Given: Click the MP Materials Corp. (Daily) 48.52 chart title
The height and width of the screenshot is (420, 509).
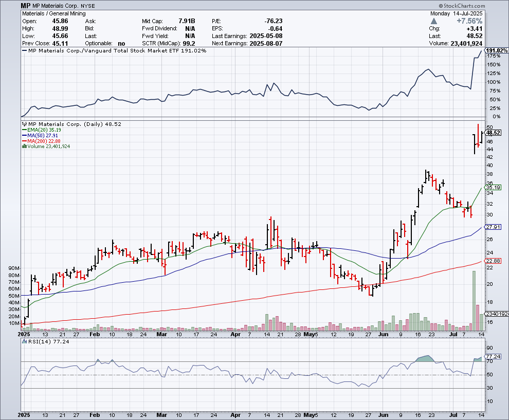Looking at the screenshot, I should (75, 124).
